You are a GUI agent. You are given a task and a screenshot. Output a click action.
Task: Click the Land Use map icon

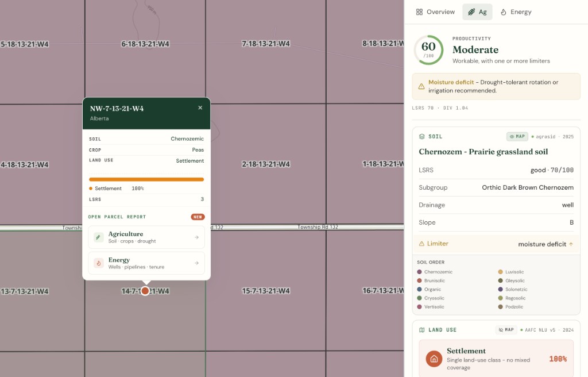422,330
